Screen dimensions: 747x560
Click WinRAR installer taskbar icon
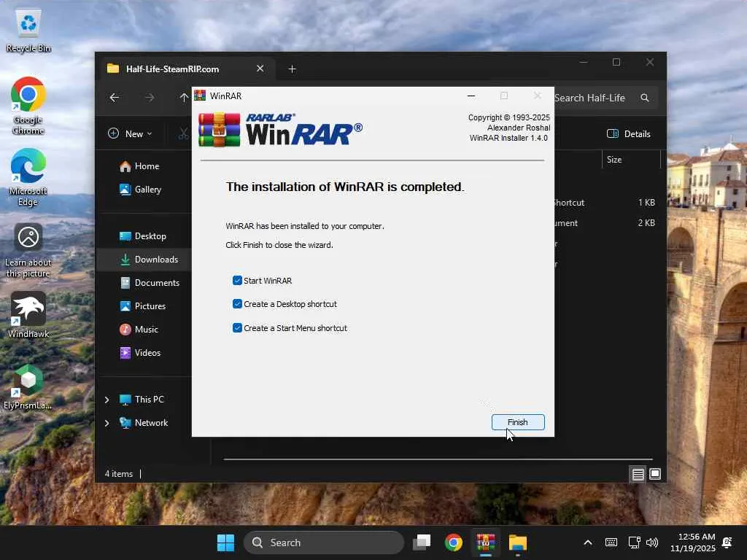click(485, 542)
